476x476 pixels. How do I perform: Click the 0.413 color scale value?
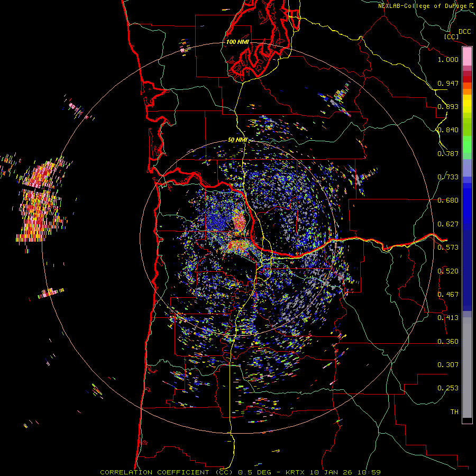coord(448,318)
